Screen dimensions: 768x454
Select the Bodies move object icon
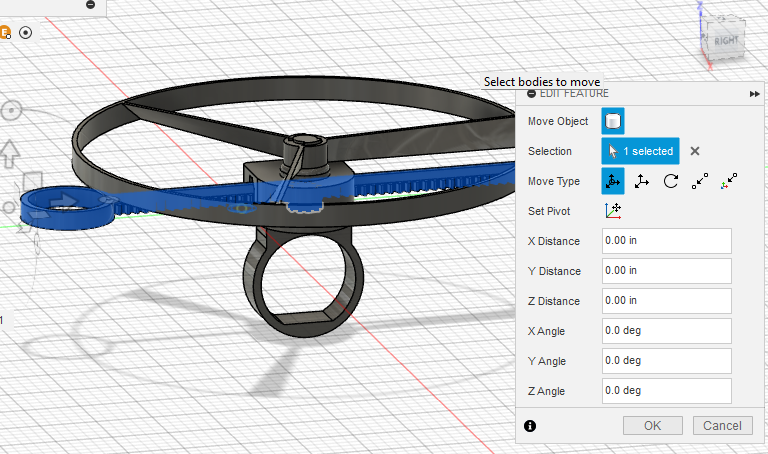pyautogui.click(x=613, y=121)
